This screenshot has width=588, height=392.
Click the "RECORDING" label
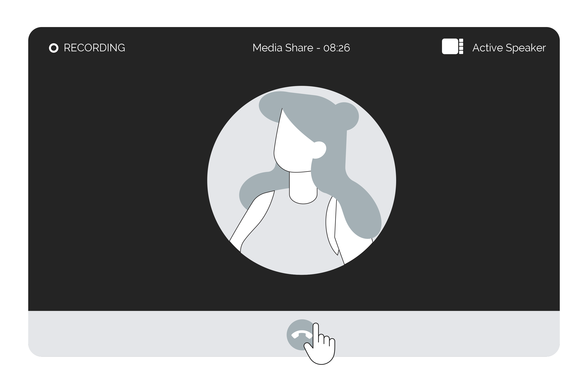(94, 48)
